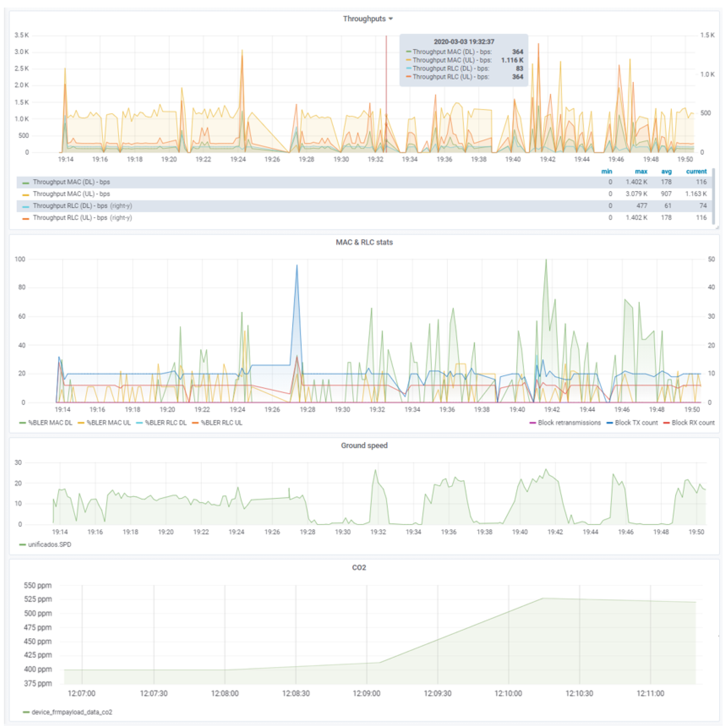Click Block retransmissions magenta legend swatch
Screen dimensions: 728x728
533,423
